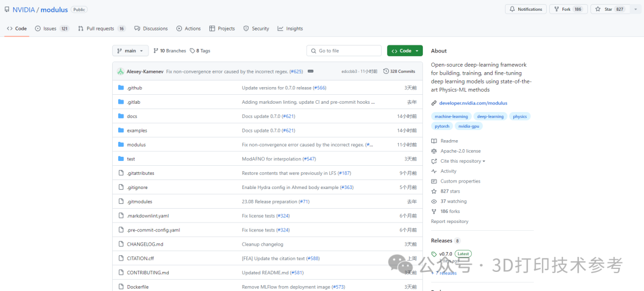Expand commit message ellipsis button
This screenshot has height=291, width=644.
coord(311,72)
